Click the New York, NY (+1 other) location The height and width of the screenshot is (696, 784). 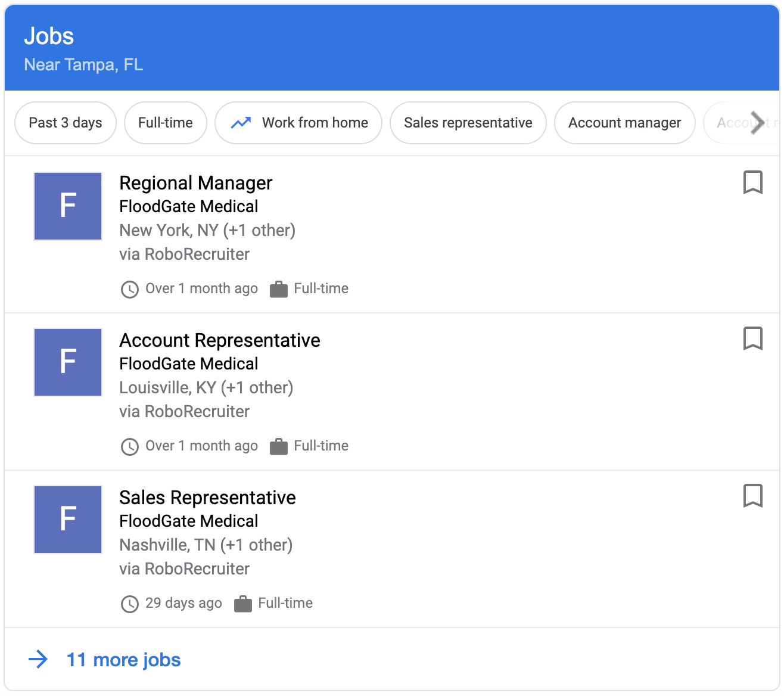pos(207,230)
